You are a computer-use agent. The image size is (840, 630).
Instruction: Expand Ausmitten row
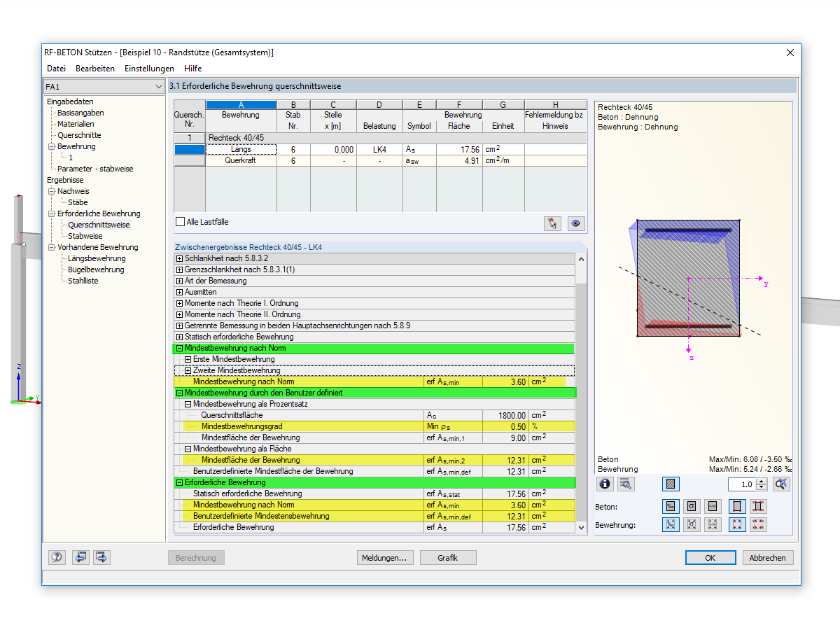coord(179,292)
